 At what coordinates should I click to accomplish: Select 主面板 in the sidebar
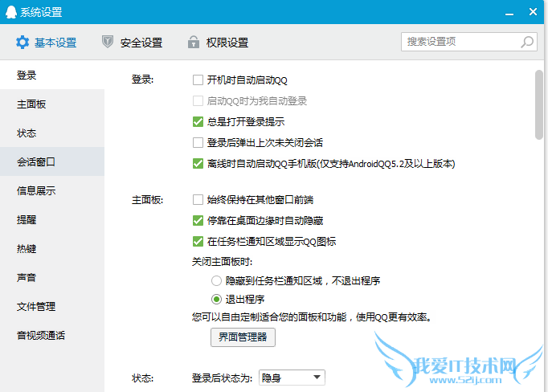52,104
